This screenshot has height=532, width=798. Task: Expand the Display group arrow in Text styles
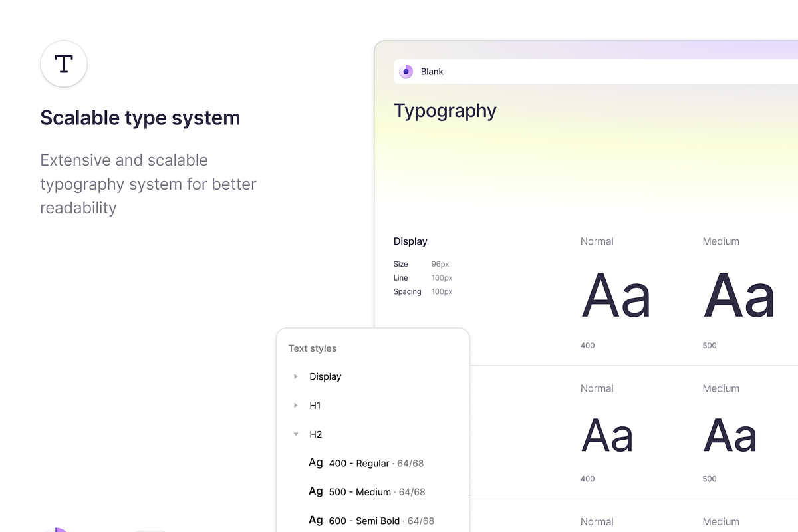(296, 376)
